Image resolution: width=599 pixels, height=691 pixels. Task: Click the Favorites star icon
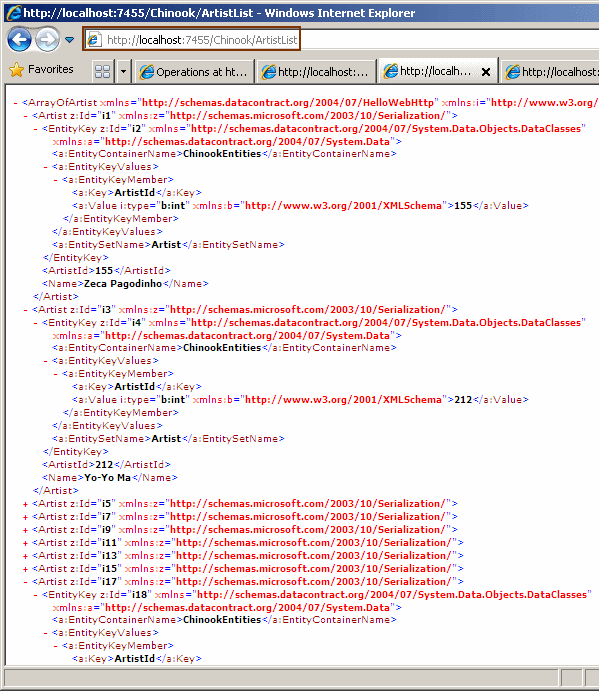pos(17,70)
